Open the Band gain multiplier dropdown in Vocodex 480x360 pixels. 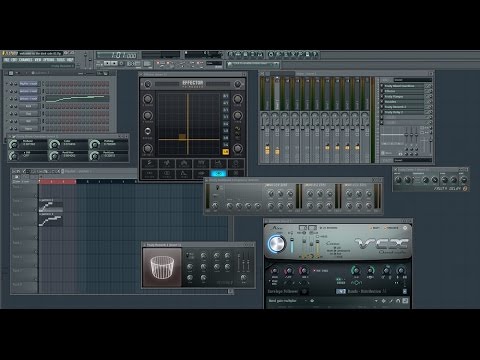coord(287,301)
